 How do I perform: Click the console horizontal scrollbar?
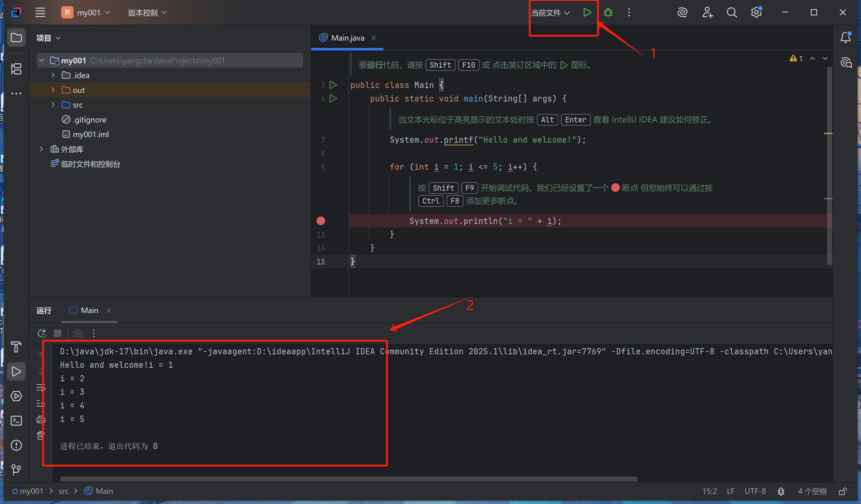pyautogui.click(x=349, y=479)
